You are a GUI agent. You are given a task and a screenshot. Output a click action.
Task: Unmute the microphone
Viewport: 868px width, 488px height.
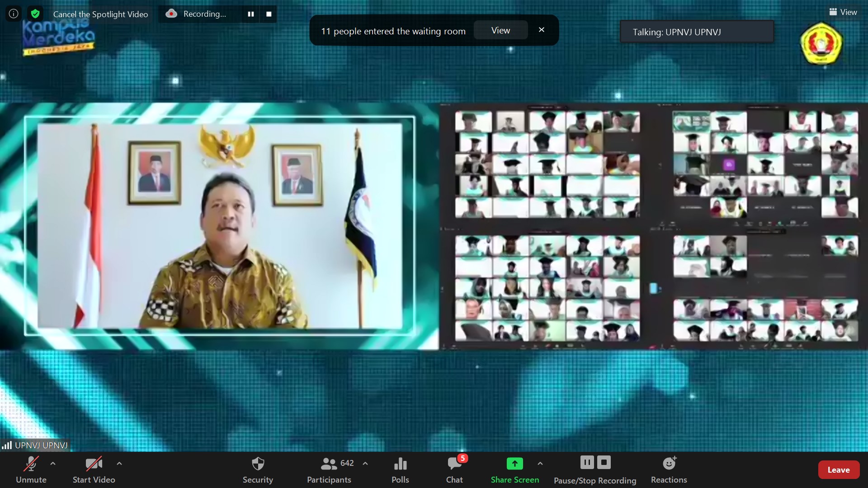tap(31, 469)
